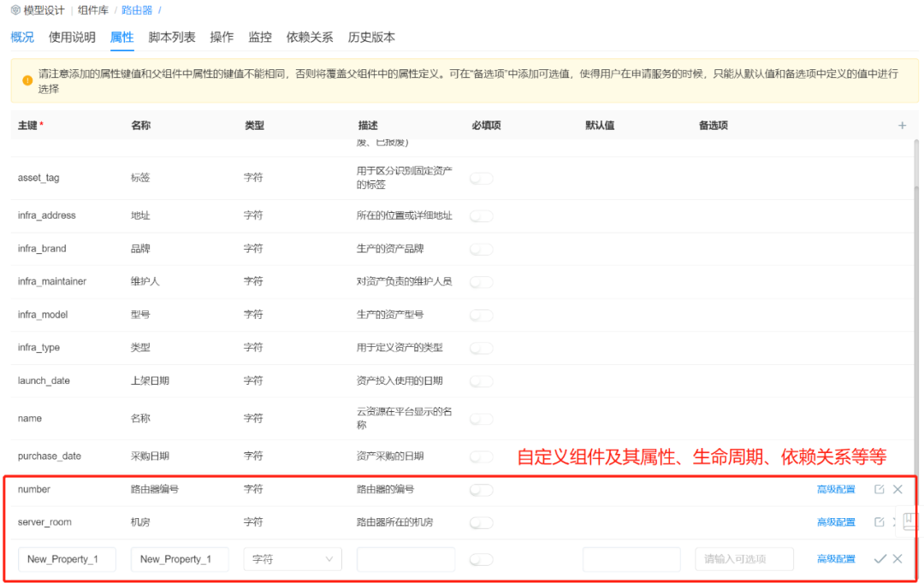
Task: Confirm the new property with the checkmark icon
Action: (880, 558)
